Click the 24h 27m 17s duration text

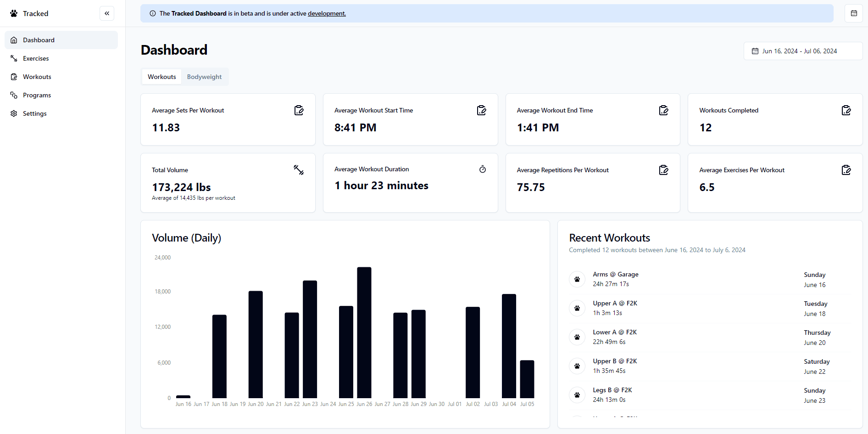click(611, 284)
